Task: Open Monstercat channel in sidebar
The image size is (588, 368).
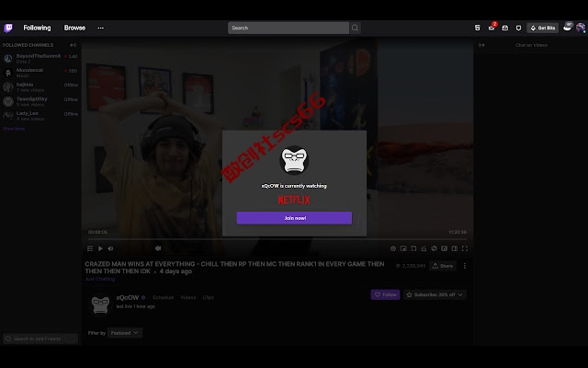Action: tap(40, 73)
